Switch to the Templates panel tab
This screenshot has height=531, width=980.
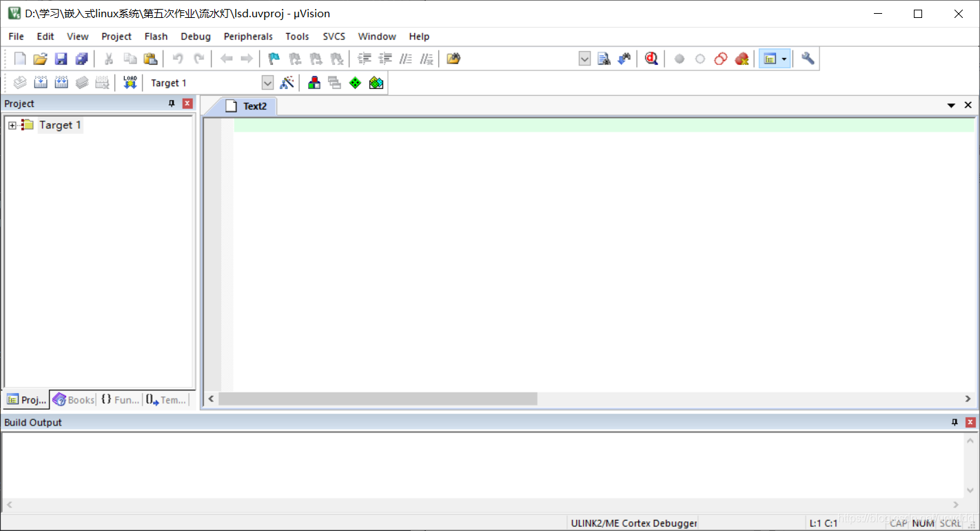click(165, 400)
